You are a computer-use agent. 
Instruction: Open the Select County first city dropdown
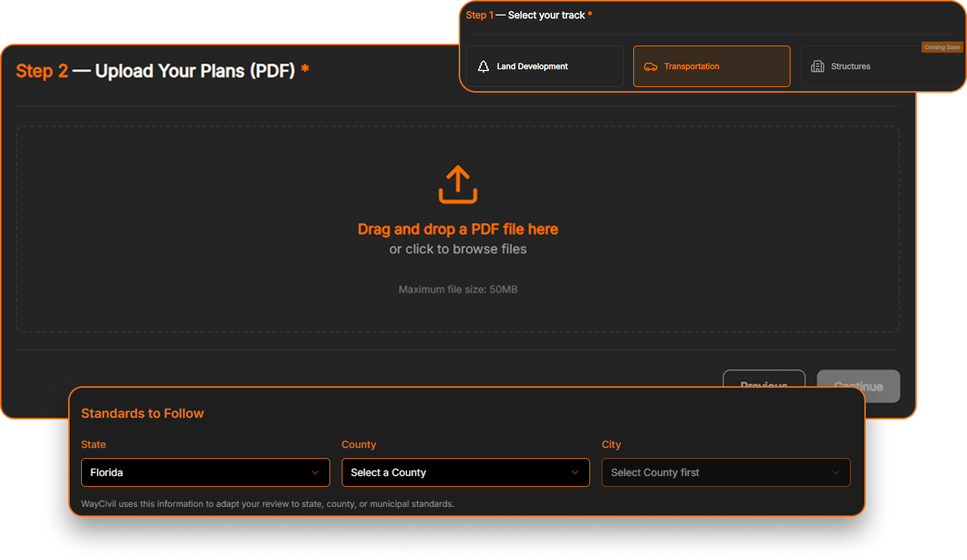point(725,472)
